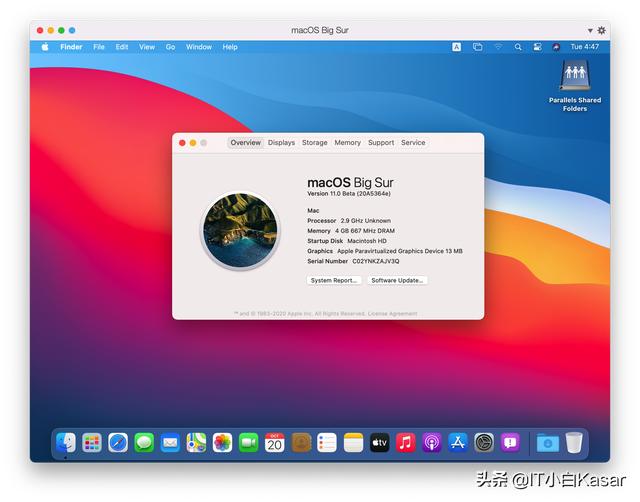The width and height of the screenshot is (640, 502).
Task: Click the System Report button
Action: [x=334, y=280]
